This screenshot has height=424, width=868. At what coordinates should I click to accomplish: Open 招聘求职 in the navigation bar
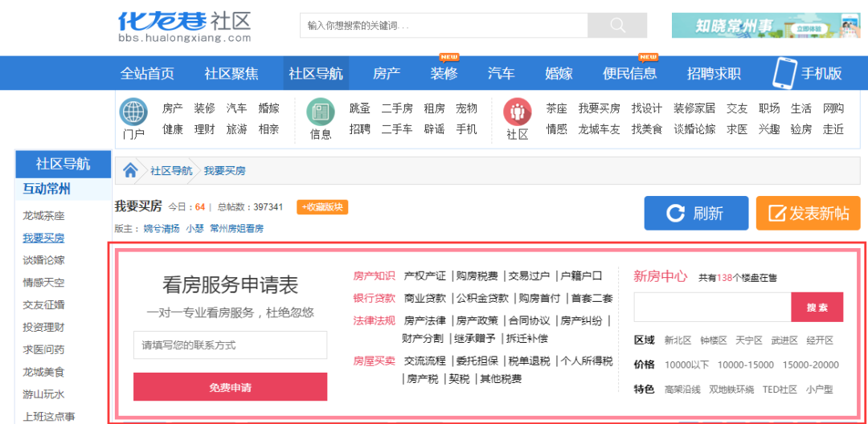tap(714, 74)
